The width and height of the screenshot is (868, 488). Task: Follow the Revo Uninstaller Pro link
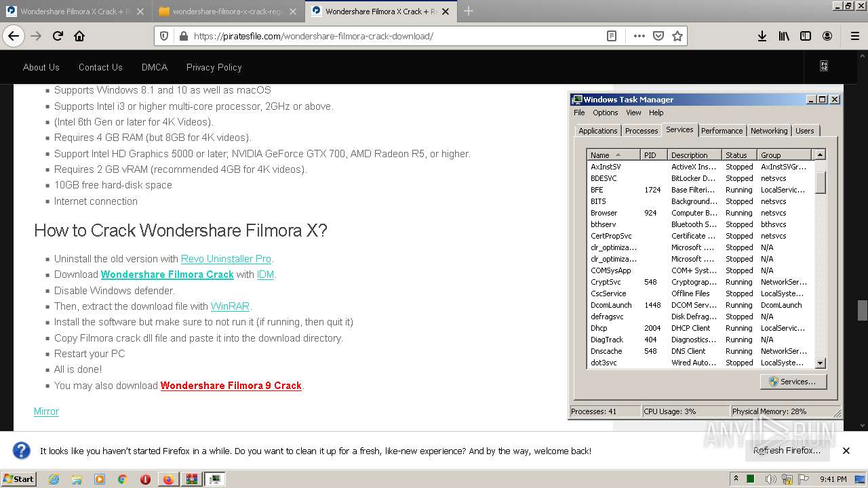(226, 259)
